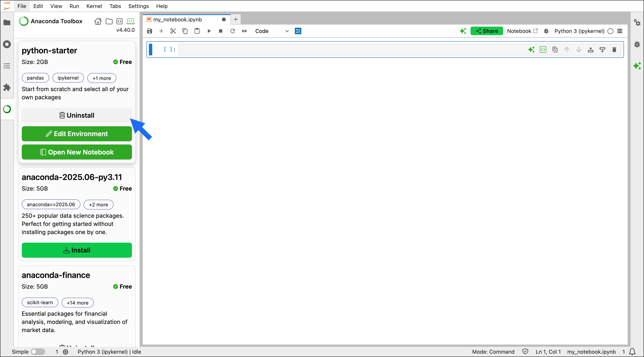Click the Edit Environment button

(x=77, y=134)
